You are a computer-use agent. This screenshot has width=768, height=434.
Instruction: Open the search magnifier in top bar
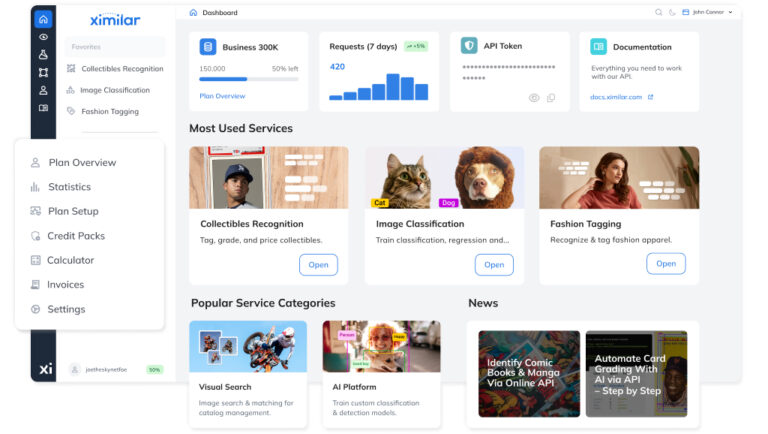click(x=658, y=12)
